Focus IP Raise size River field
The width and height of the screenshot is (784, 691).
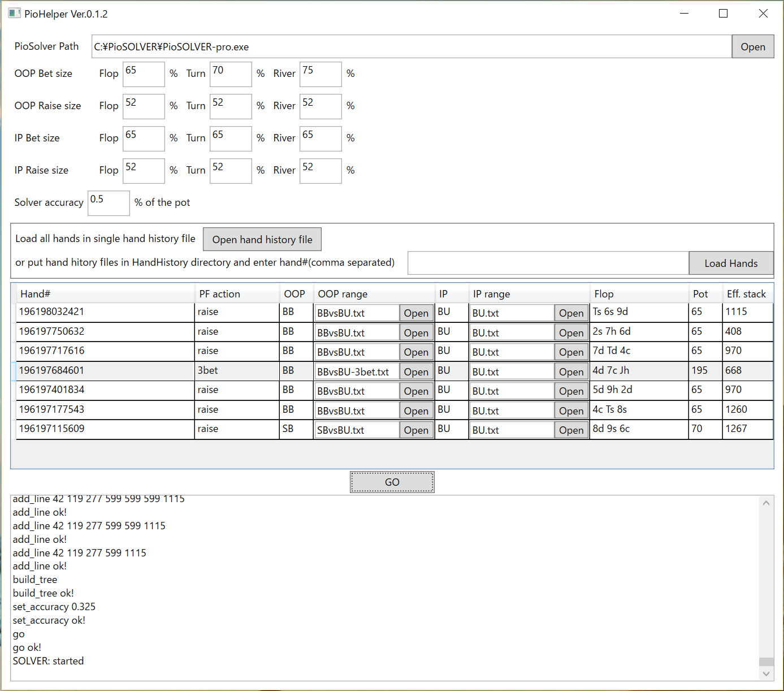320,171
